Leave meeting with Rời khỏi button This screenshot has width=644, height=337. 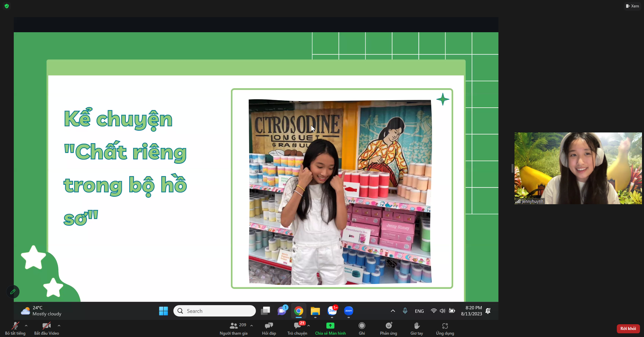coord(628,329)
